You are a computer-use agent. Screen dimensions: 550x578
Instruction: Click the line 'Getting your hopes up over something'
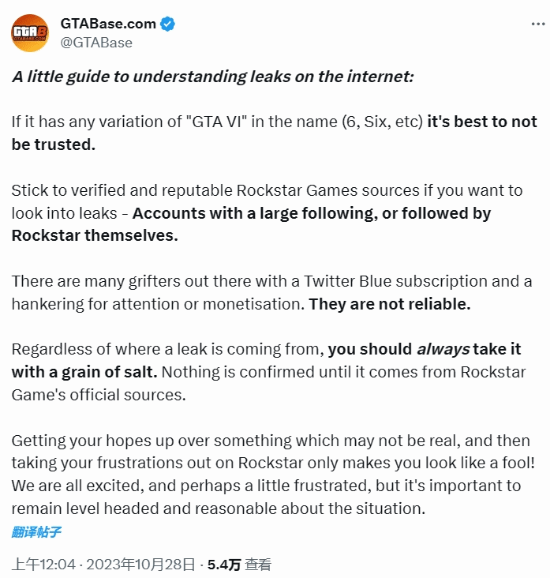pos(271,441)
